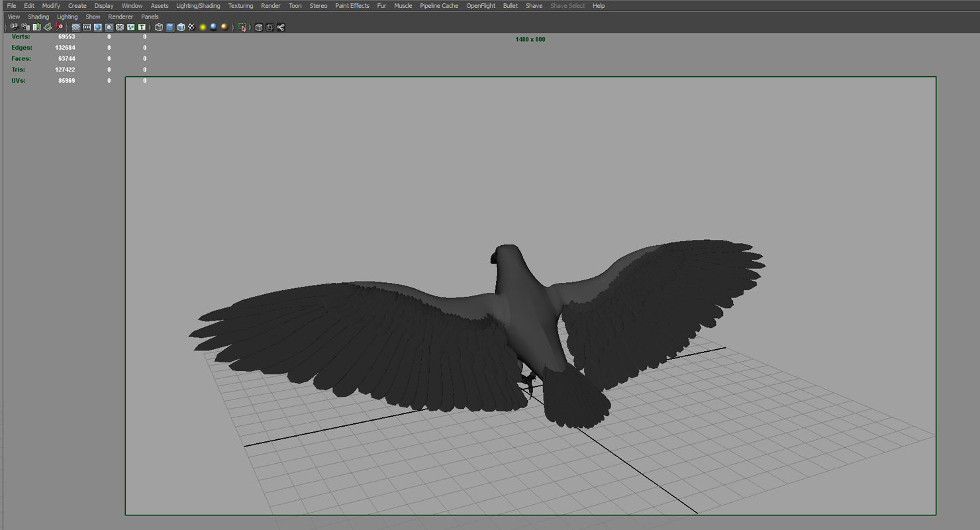The width and height of the screenshot is (980, 530).
Task: Open the Edit menu
Action: (x=29, y=5)
